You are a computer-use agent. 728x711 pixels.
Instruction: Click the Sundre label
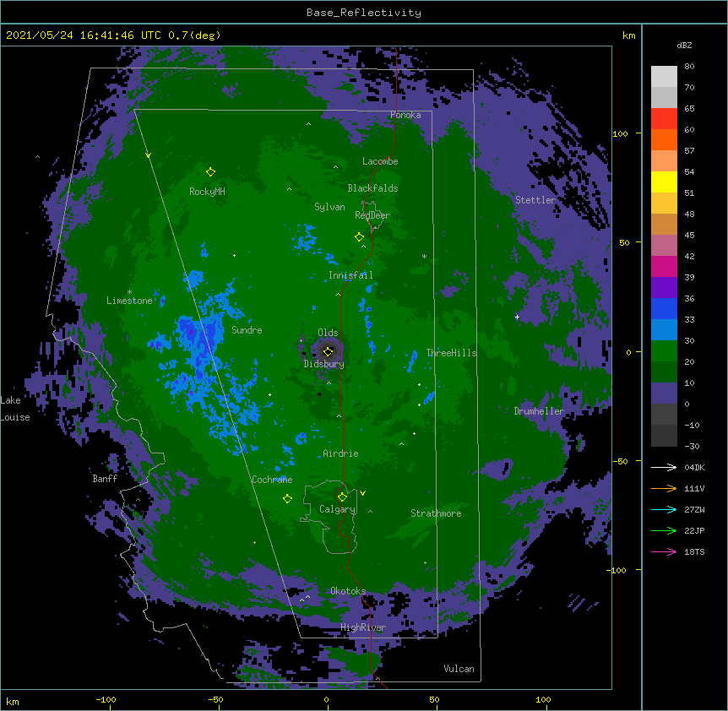click(247, 330)
